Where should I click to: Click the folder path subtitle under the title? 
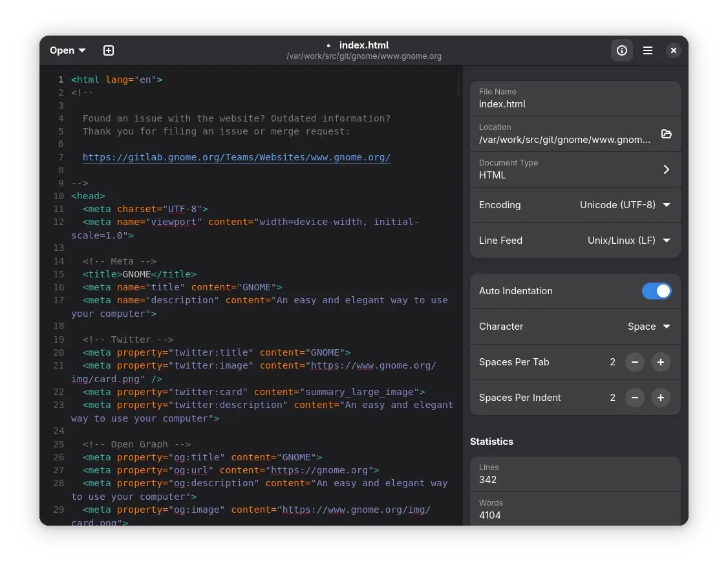tap(364, 56)
